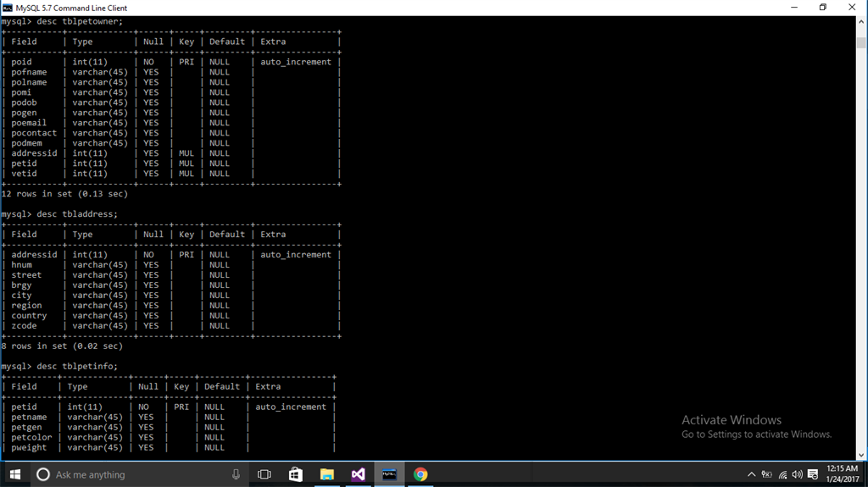868x487 pixels.
Task: Click the 'zcode' field name
Action: click(x=24, y=325)
